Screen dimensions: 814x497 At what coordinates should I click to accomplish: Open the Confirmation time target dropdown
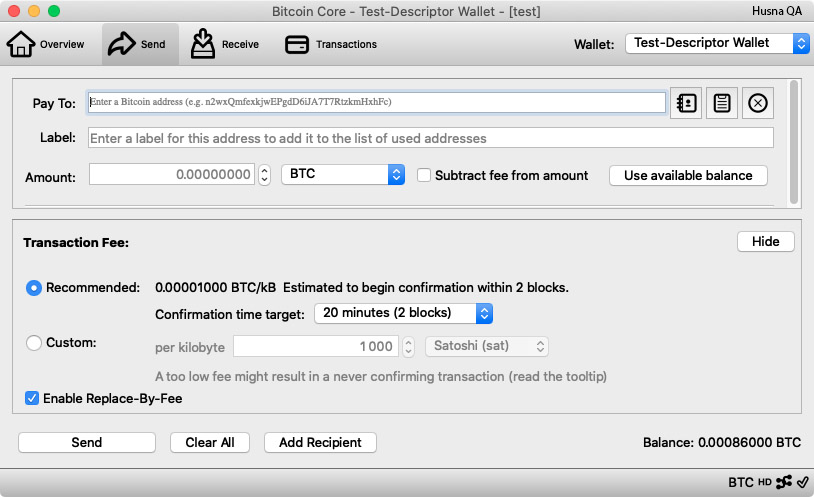coord(403,313)
